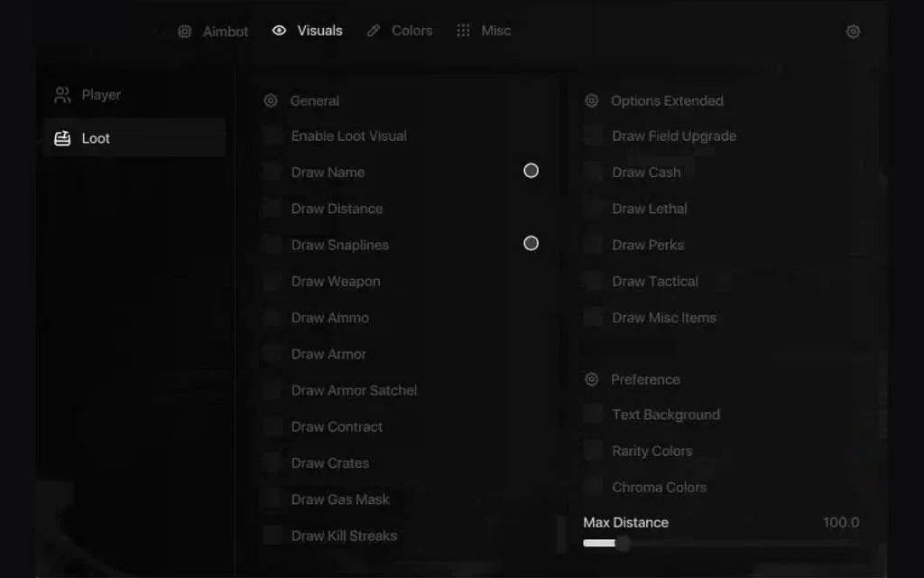Go to the Misc tab
This screenshot has height=578, width=924.
pos(484,31)
